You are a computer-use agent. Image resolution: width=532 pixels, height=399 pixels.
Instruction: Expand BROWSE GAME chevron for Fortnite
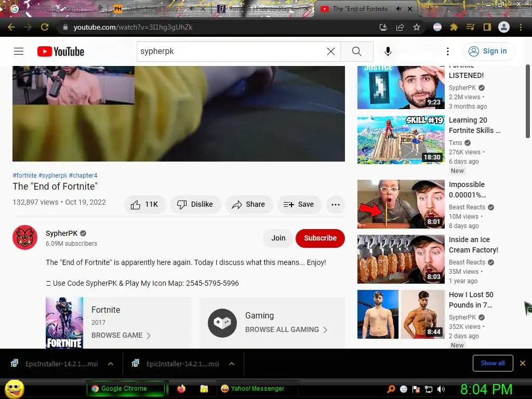tap(148, 336)
